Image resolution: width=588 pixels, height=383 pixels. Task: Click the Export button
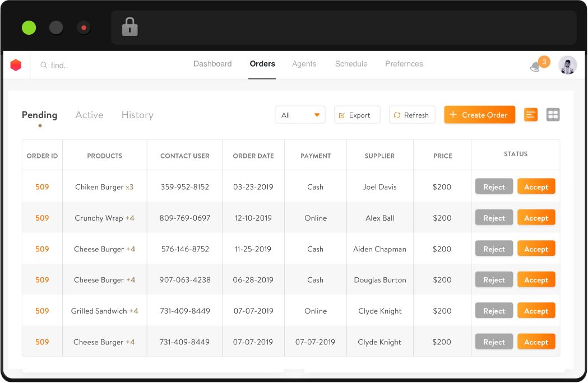pos(357,115)
